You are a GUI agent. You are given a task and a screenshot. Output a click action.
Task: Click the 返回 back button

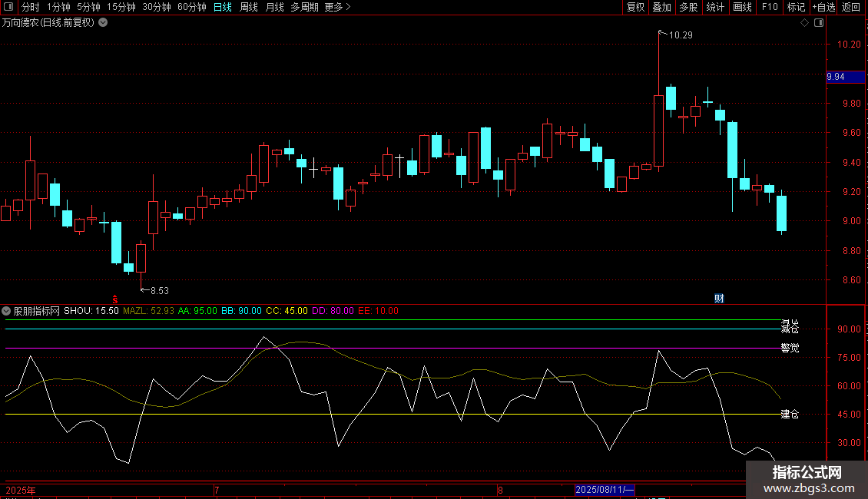coord(851,7)
